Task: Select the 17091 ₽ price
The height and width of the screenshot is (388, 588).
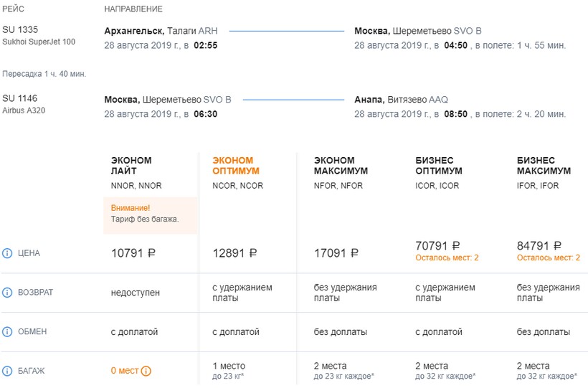Action: tap(336, 253)
